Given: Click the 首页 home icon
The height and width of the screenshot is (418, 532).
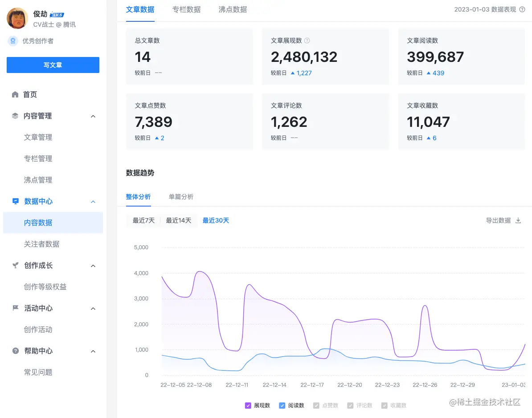Looking at the screenshot, I should pos(15,94).
